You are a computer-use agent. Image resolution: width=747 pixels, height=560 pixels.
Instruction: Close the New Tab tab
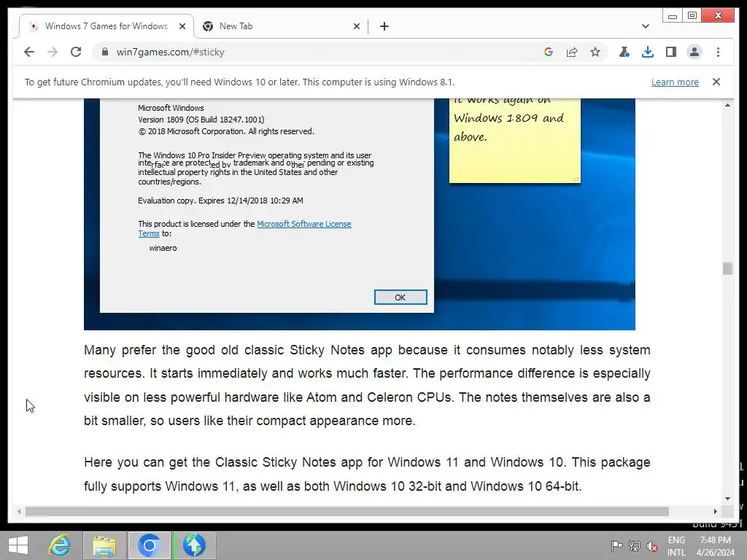356,26
